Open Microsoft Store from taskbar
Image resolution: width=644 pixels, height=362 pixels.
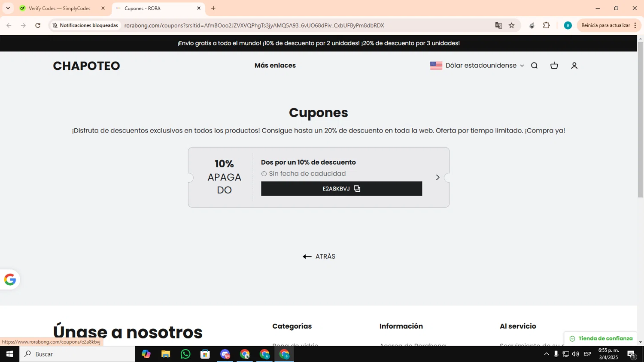205,354
